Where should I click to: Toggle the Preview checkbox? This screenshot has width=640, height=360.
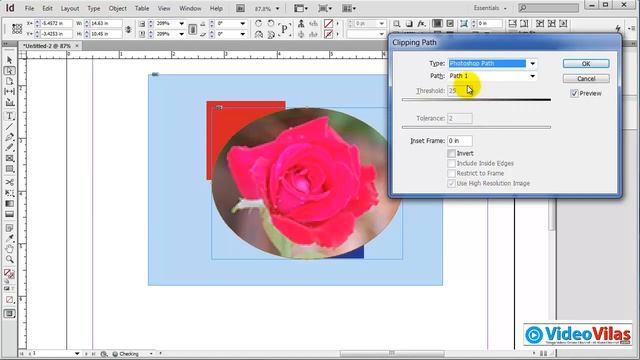(574, 93)
